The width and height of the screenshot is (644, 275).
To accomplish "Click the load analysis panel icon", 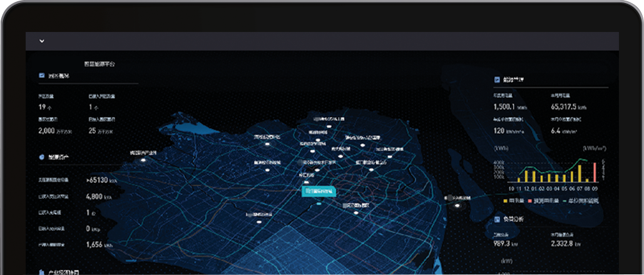I will [497, 220].
